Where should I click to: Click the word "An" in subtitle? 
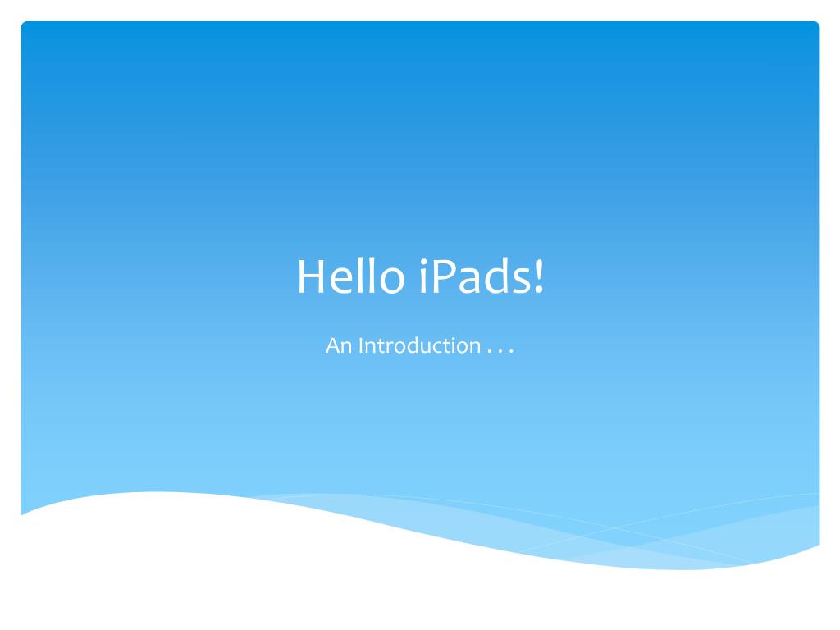pos(339,346)
